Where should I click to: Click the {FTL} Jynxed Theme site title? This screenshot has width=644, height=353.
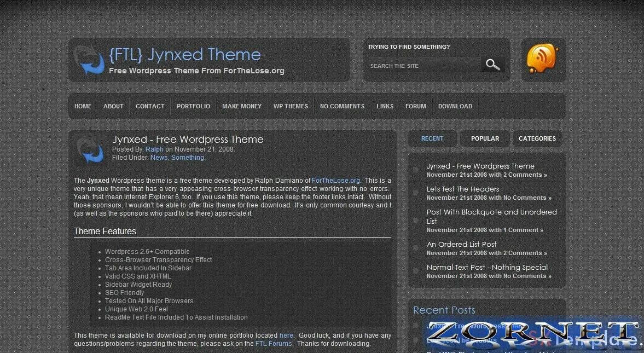[x=185, y=55]
